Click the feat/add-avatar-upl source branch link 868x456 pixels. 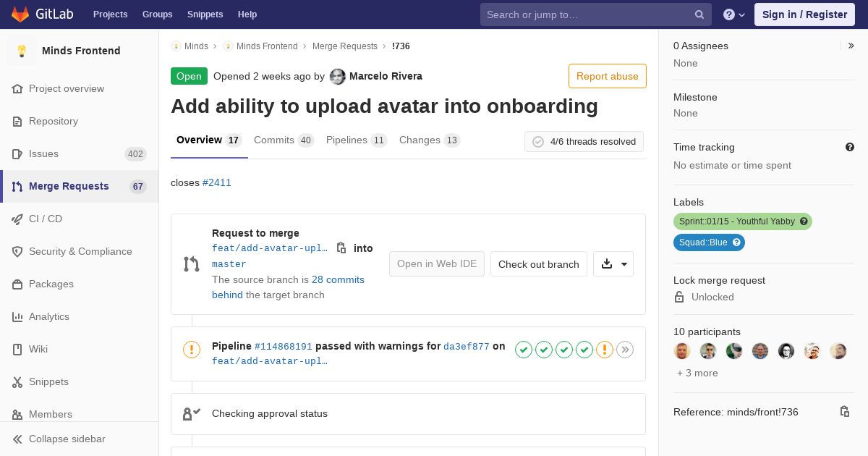click(x=270, y=248)
